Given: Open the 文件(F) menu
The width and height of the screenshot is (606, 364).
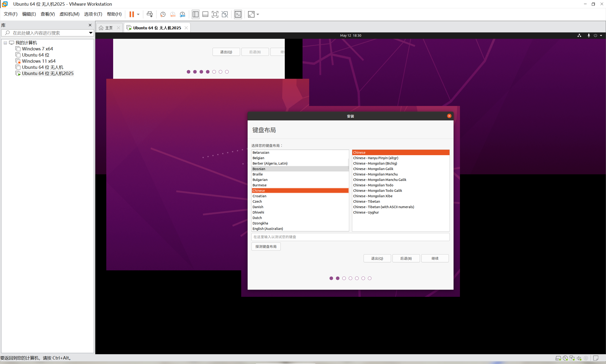Looking at the screenshot, I should point(11,14).
